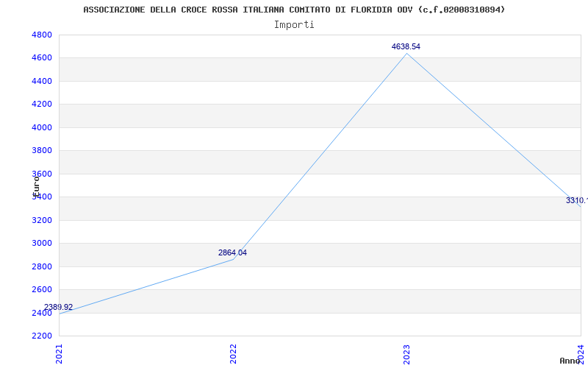Click the 4800 y-axis tick label

tap(42, 35)
